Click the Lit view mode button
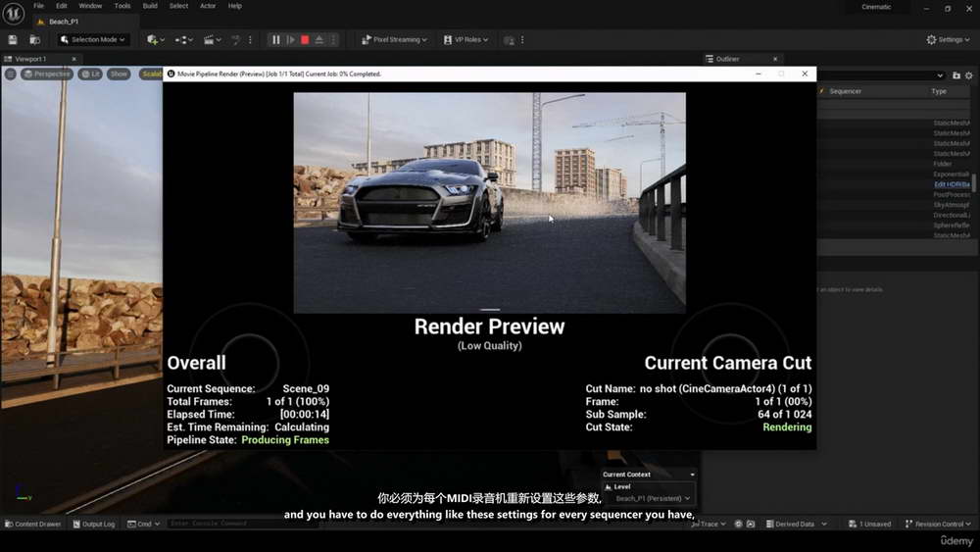This screenshot has height=552, width=980. [90, 74]
